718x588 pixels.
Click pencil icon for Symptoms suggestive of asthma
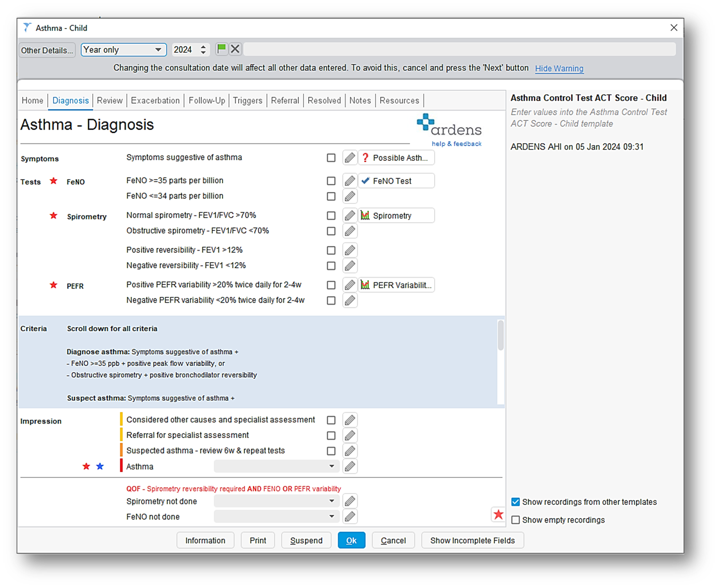point(350,158)
